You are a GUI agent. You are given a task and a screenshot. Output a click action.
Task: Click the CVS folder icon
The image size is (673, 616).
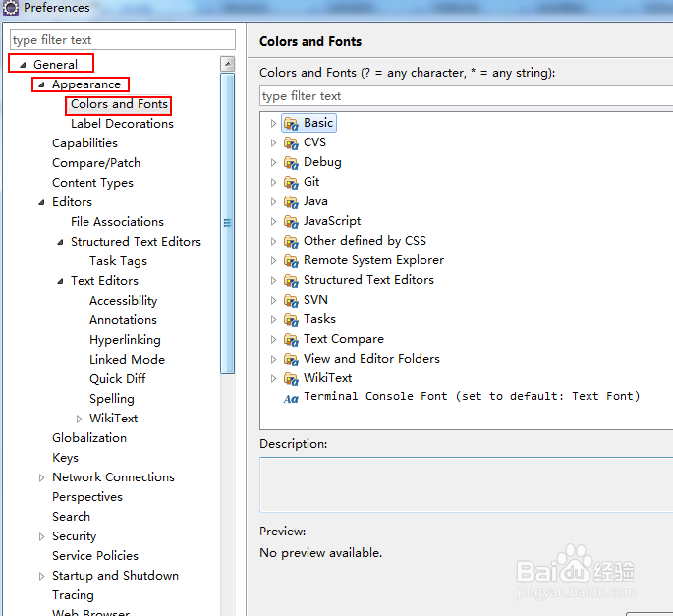[x=291, y=142]
